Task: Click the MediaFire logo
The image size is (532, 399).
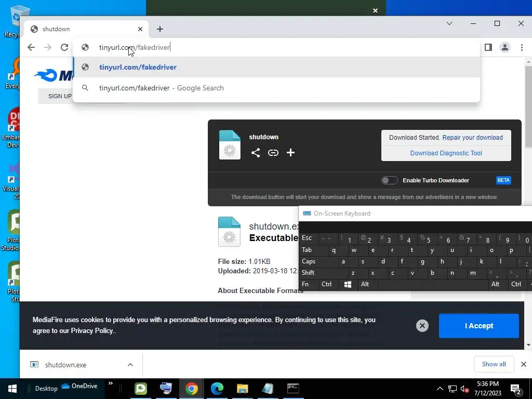Action: [x=54, y=75]
